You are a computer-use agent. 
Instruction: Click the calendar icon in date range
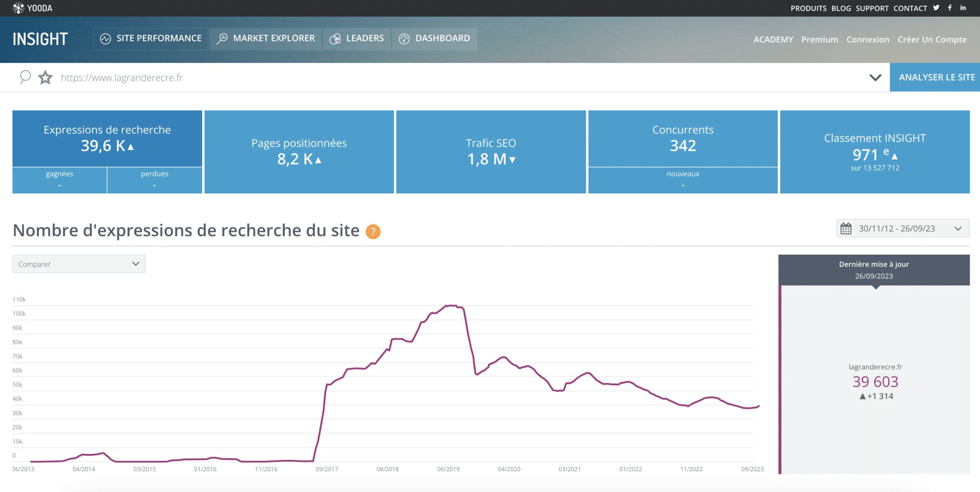pyautogui.click(x=846, y=229)
